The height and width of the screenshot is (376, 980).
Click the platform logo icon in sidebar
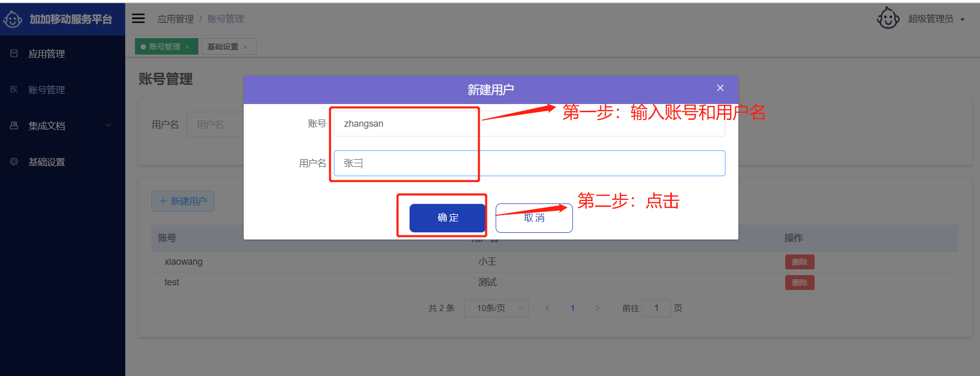click(x=13, y=20)
